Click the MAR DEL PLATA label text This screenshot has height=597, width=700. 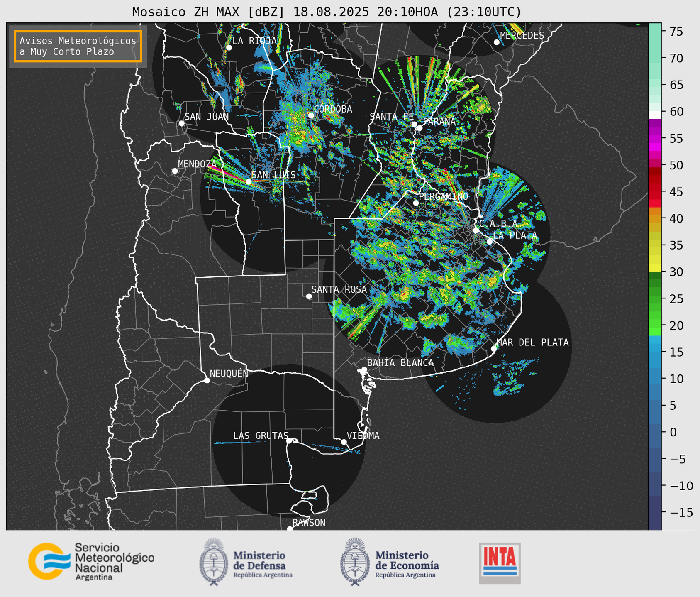click(532, 343)
